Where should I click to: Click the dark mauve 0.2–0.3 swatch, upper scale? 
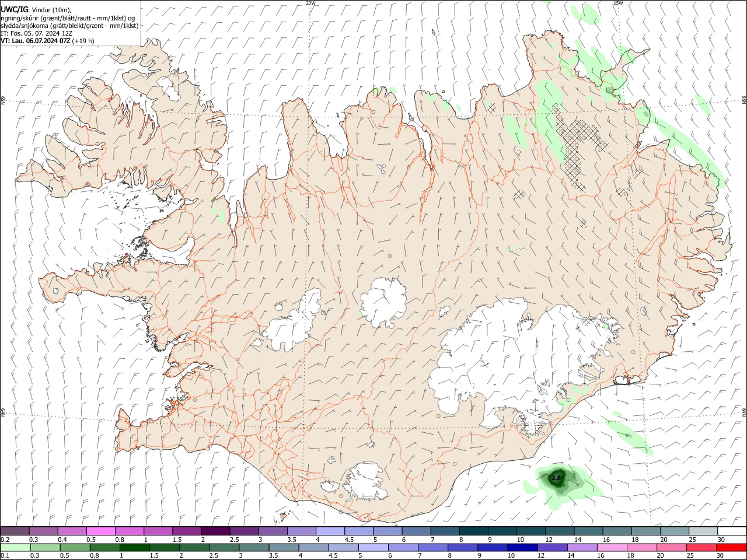(15, 531)
